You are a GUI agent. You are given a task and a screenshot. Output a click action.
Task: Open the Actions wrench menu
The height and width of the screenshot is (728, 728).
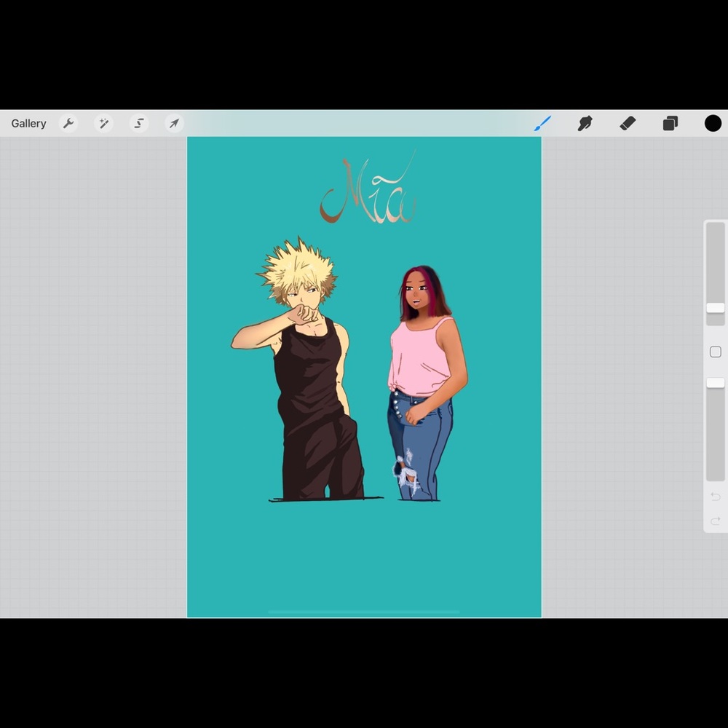pyautogui.click(x=68, y=124)
